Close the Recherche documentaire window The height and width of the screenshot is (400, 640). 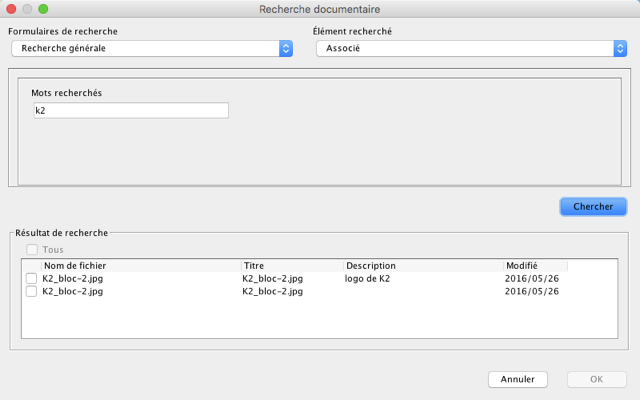coord(12,8)
